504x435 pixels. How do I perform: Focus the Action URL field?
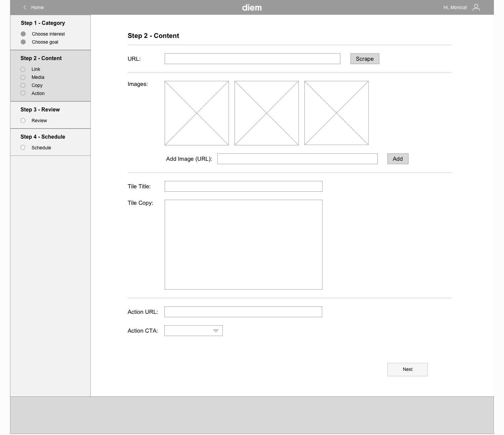243,312
